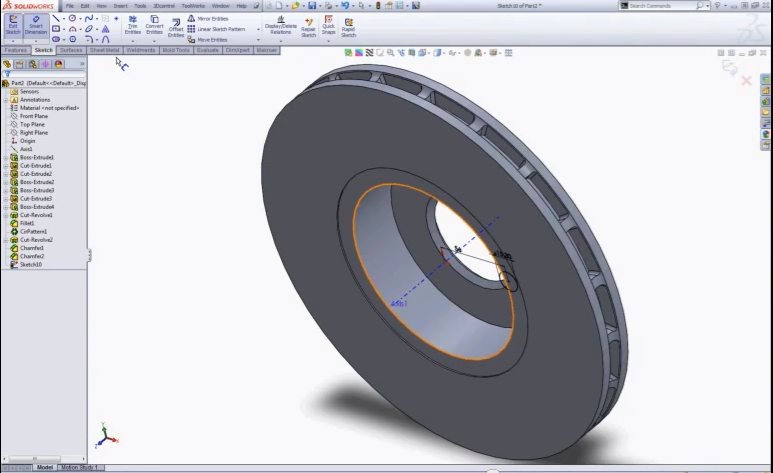
Task: Click the Rebuild traffic light icon
Action: point(378,6)
